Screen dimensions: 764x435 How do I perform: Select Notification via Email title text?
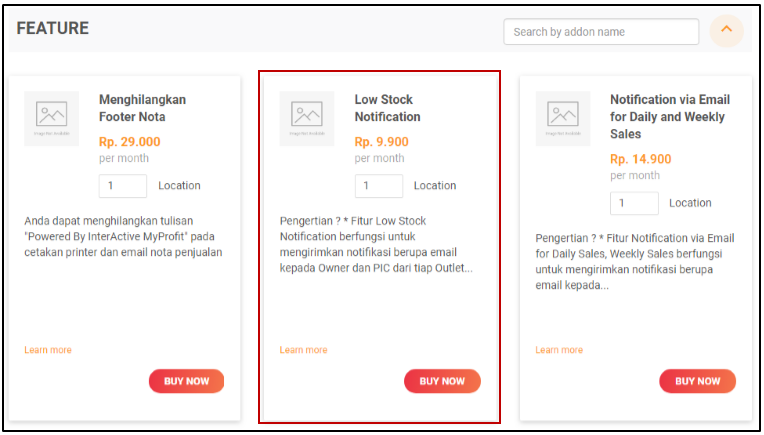click(x=669, y=116)
